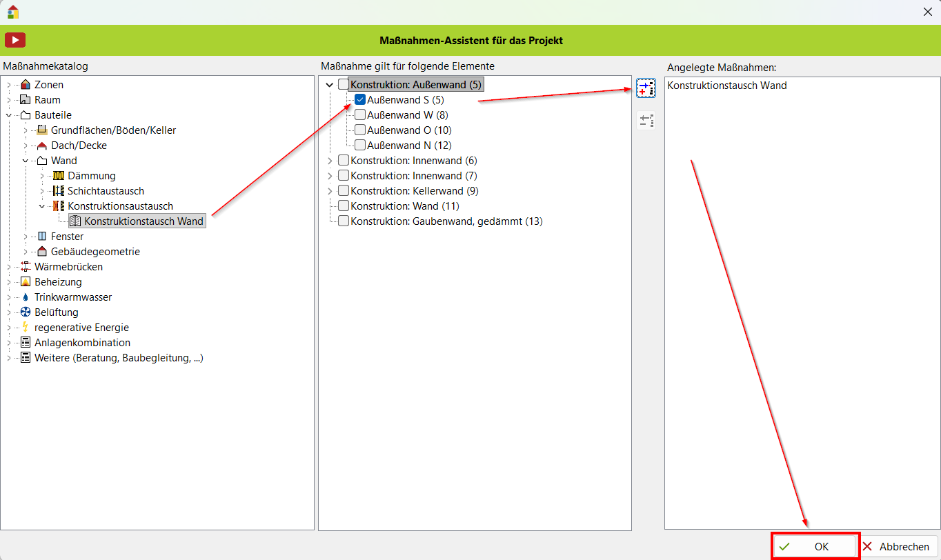Select Konstruktionstausch Wand in Angelegte Maßnahmen list
Viewport: 941px width, 560px height.
[x=727, y=86]
